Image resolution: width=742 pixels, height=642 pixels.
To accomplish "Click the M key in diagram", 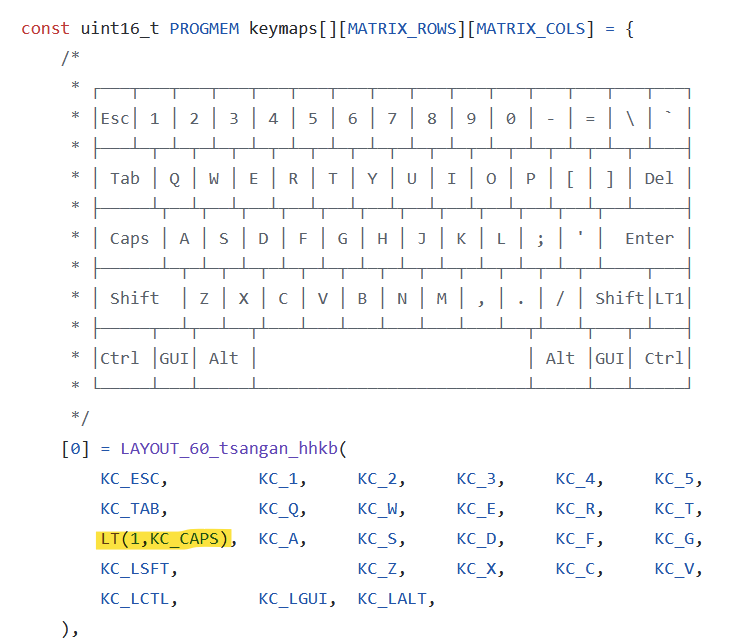I will (x=442, y=299).
